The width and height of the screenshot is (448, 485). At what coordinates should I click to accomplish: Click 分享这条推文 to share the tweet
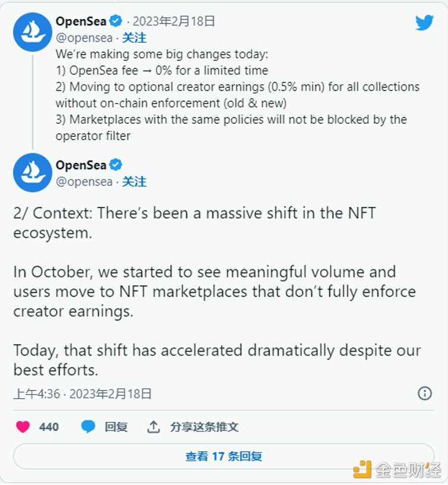[x=205, y=427]
